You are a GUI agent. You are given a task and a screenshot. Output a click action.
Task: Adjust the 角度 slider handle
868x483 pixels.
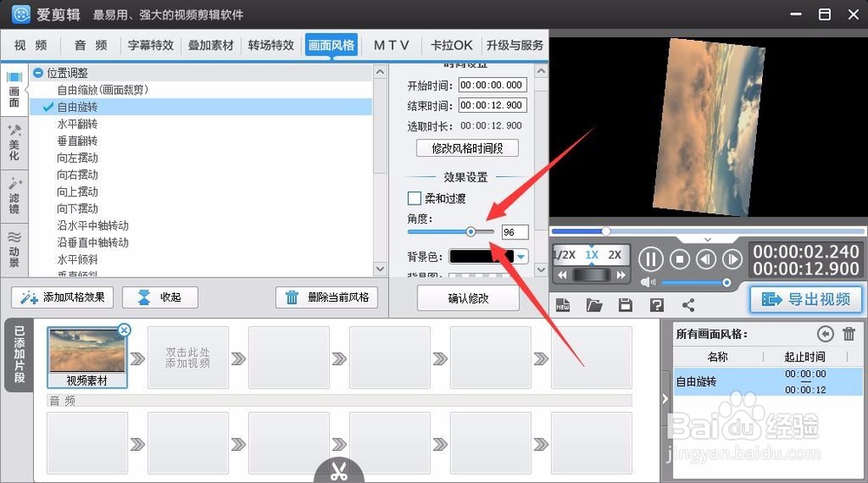(470, 232)
